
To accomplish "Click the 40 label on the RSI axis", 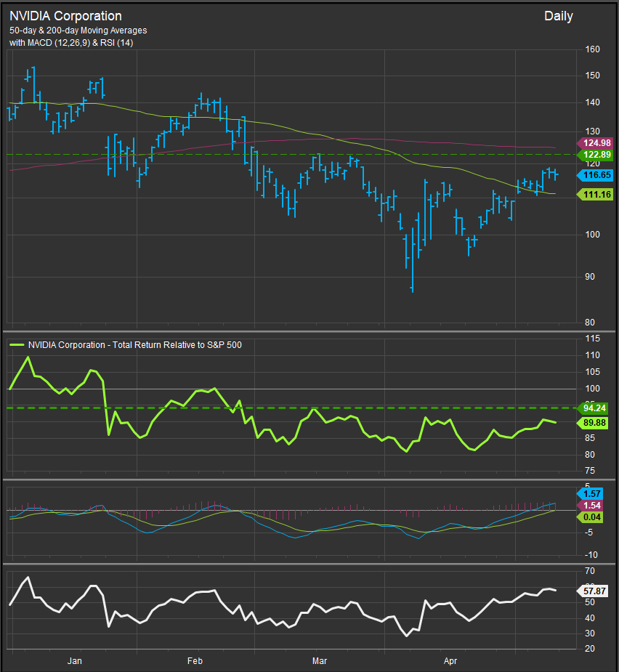I will [590, 618].
